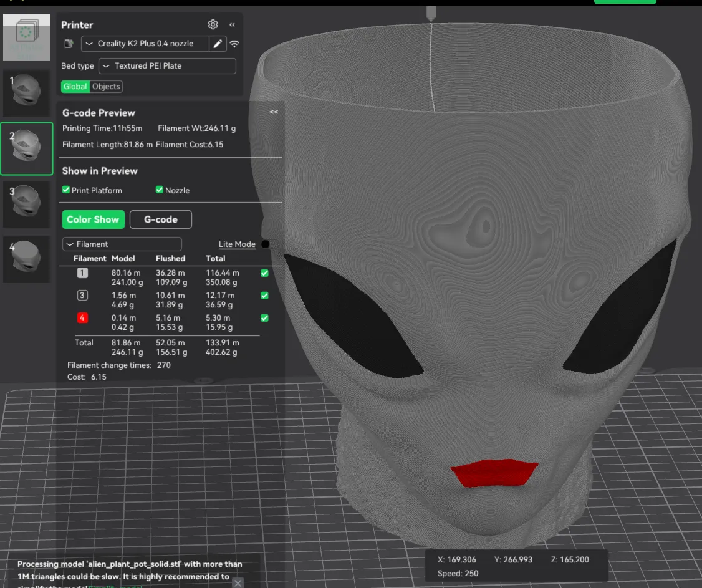Toggle the Print Platform checkbox
This screenshot has width=702, height=588.
coord(66,190)
